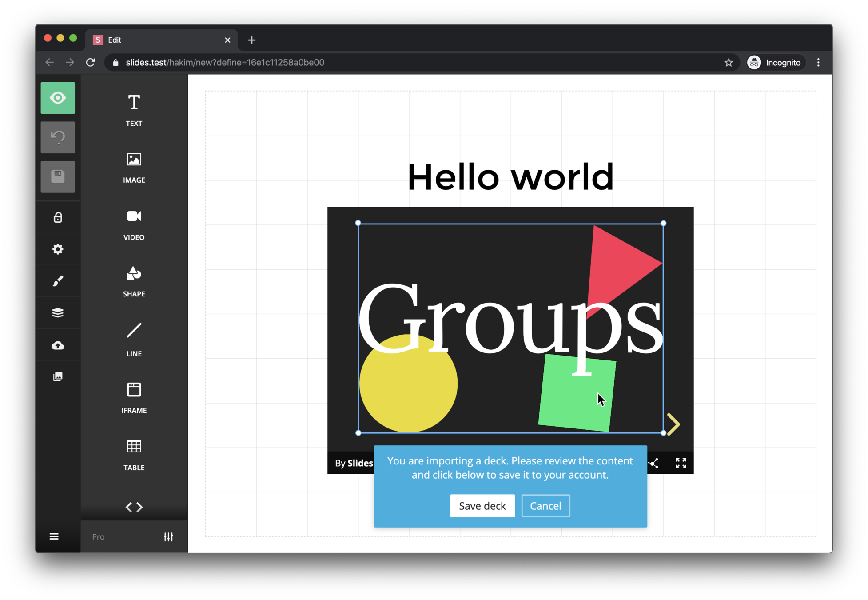This screenshot has width=868, height=600.
Task: Click the Hello world heading
Action: (510, 177)
